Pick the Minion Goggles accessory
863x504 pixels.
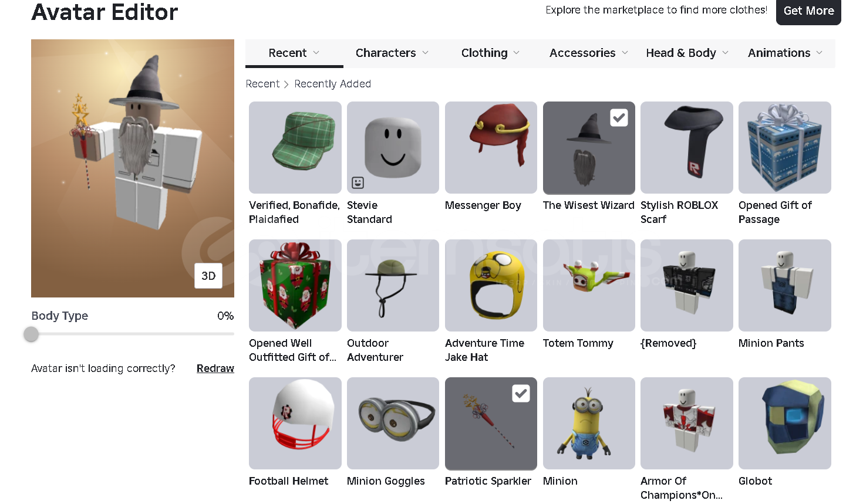[393, 423]
